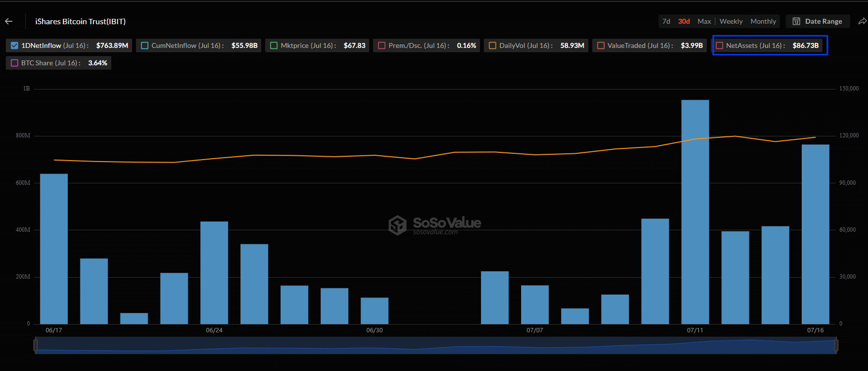Open the Date Range calendar picker
The width and height of the screenshot is (868, 371).
818,21
